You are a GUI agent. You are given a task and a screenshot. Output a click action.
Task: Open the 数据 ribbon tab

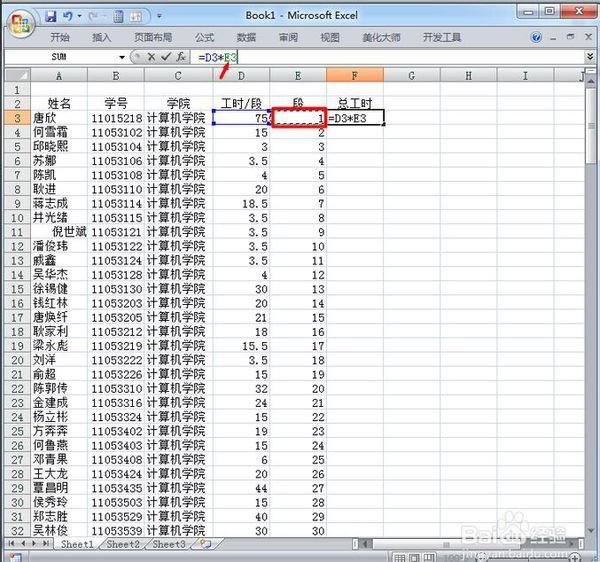[x=246, y=37]
